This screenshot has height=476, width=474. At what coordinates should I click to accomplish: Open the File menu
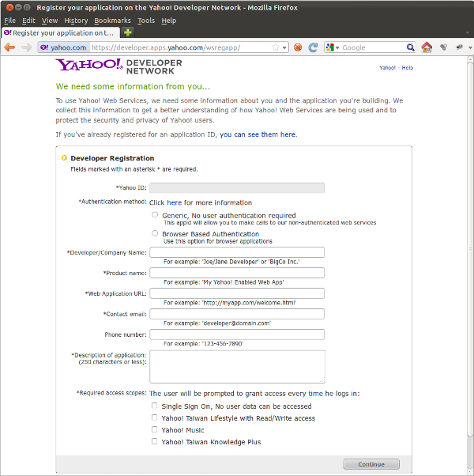pyautogui.click(x=9, y=21)
